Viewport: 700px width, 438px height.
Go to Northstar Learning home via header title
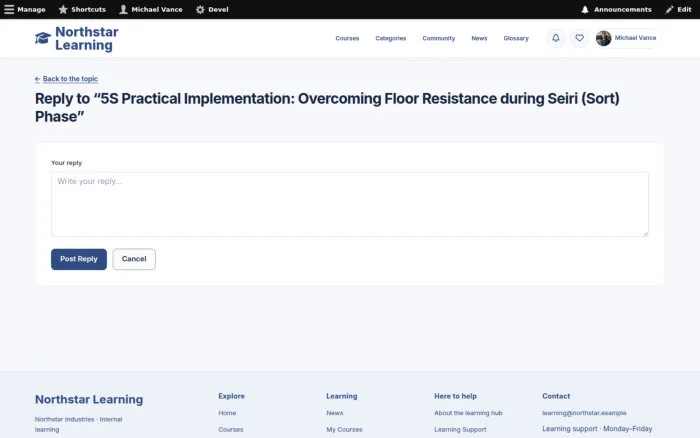click(x=87, y=38)
